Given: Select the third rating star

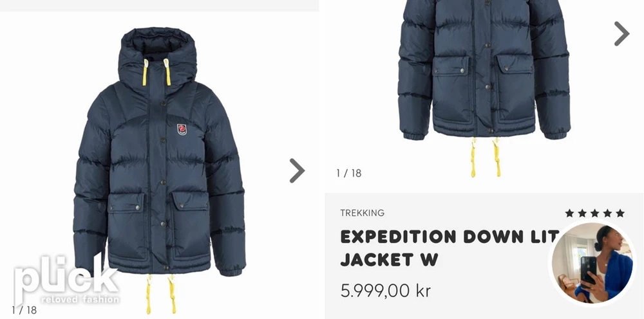Looking at the screenshot, I should click(x=594, y=213).
